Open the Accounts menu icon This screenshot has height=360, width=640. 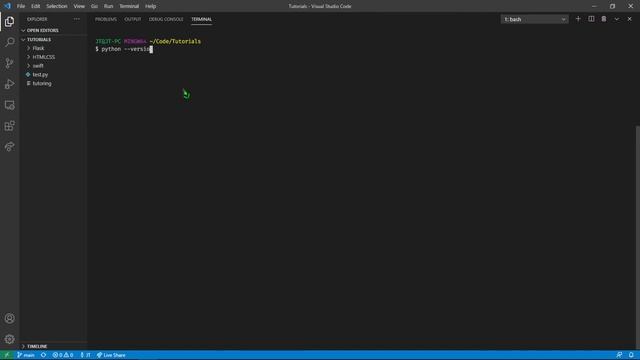tap(9, 318)
